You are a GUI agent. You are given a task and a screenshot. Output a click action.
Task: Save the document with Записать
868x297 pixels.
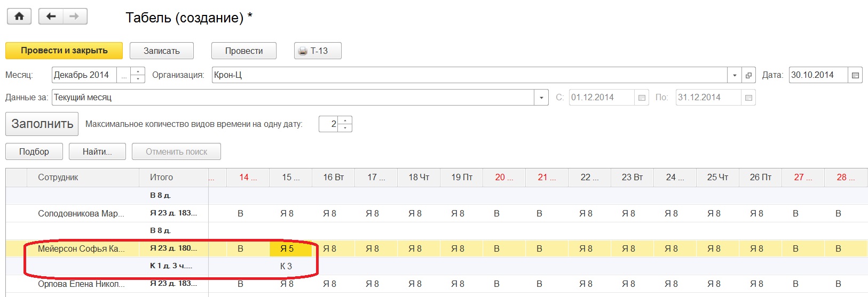(162, 51)
